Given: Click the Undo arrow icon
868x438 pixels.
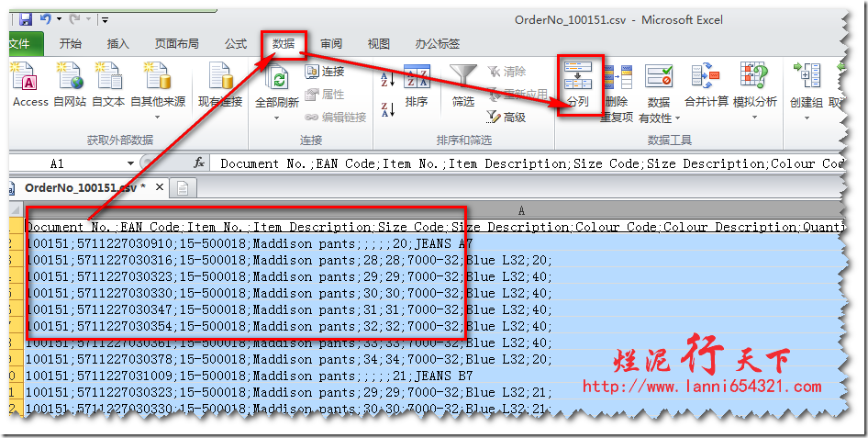Looking at the screenshot, I should point(45,19).
